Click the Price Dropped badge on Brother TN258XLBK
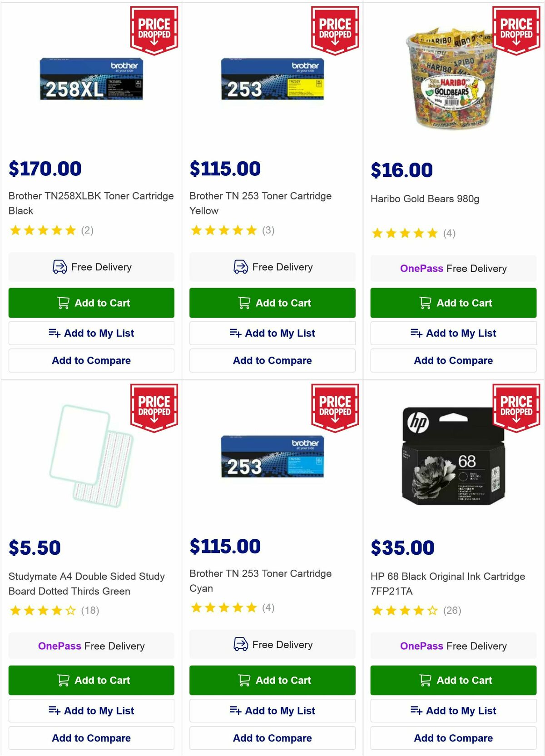Viewport: 545px width, 756px height. point(154,29)
